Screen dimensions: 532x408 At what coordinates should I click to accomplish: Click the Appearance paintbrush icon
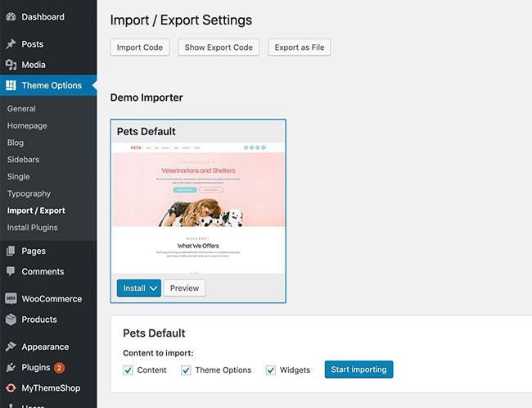pyautogui.click(x=11, y=347)
